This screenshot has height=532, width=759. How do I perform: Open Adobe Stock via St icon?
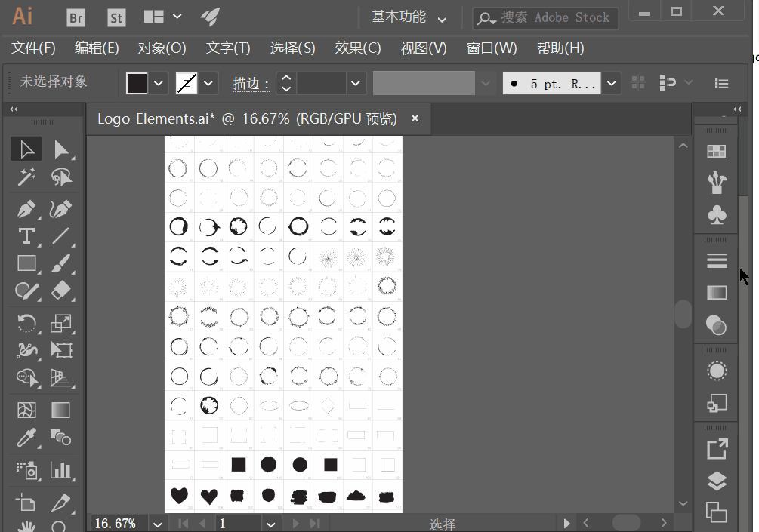pos(116,18)
